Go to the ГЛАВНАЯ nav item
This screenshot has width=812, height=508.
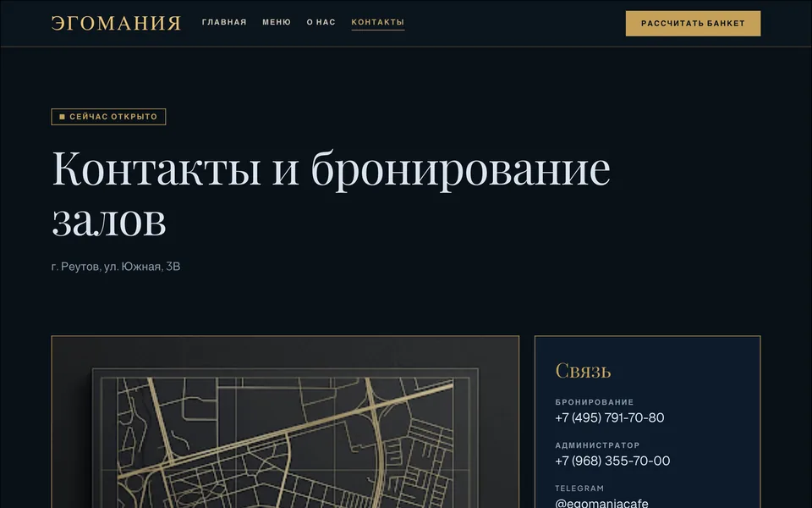tap(224, 22)
